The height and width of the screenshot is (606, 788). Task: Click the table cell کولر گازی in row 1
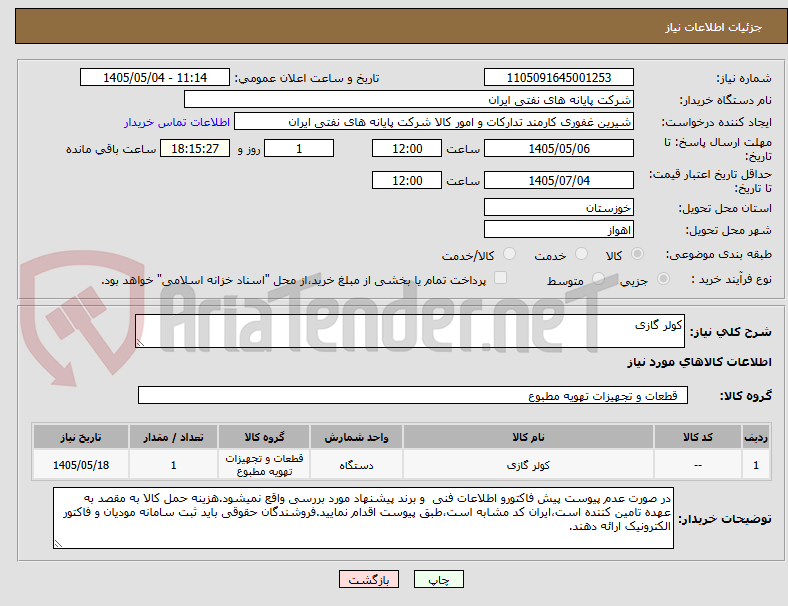pyautogui.click(x=528, y=465)
